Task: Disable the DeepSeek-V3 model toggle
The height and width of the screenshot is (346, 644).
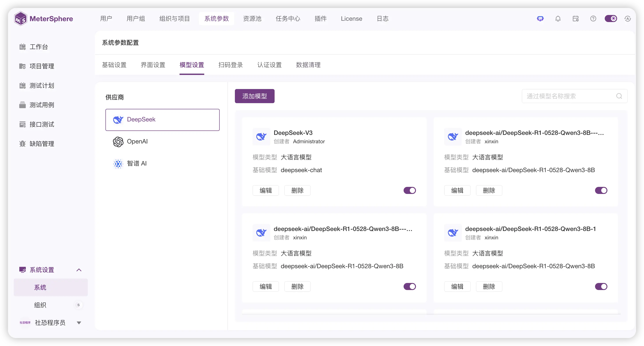Action: tap(410, 190)
